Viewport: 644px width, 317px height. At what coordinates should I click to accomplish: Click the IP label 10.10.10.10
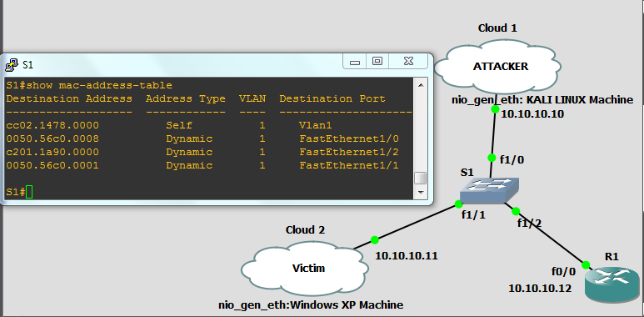(532, 114)
